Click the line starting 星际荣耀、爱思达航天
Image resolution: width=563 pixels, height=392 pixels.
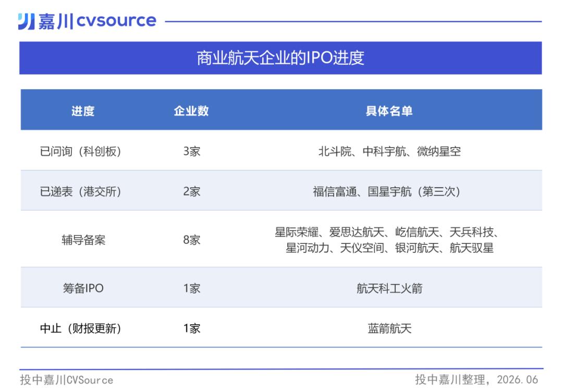(x=387, y=232)
